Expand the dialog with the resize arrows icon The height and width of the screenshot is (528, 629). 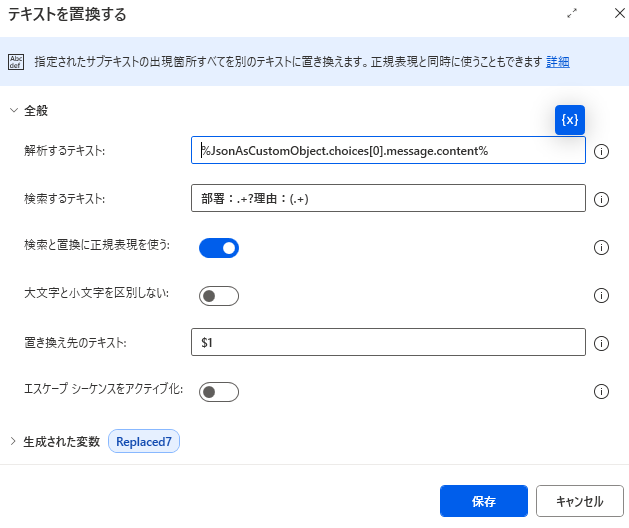(572, 14)
